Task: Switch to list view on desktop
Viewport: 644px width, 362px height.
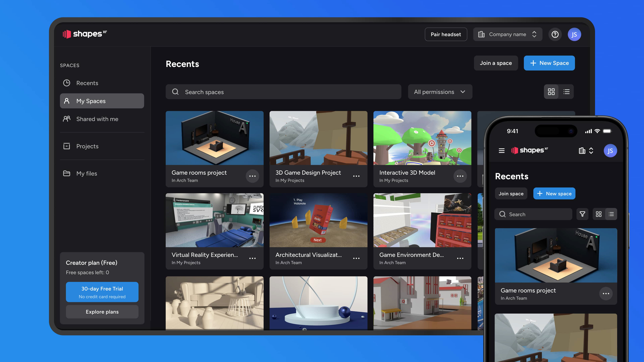Action: pyautogui.click(x=566, y=92)
